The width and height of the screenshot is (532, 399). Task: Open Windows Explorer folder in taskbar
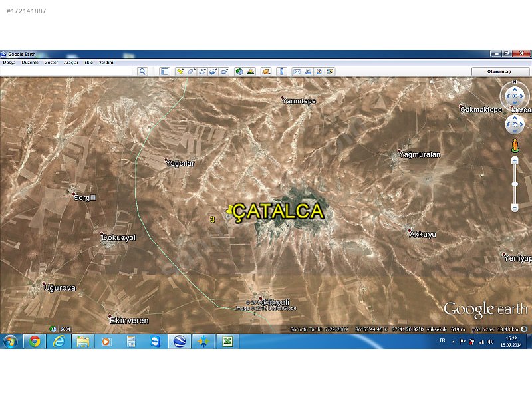click(x=82, y=342)
